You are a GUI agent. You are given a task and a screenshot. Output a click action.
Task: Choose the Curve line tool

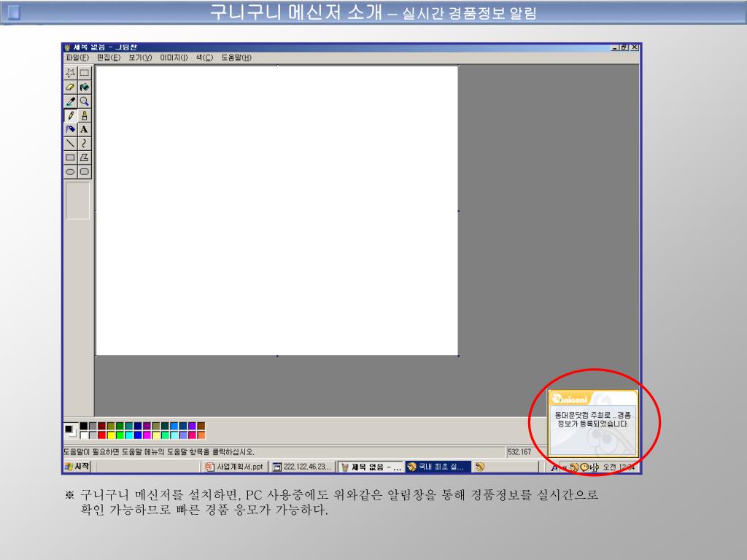tap(85, 143)
